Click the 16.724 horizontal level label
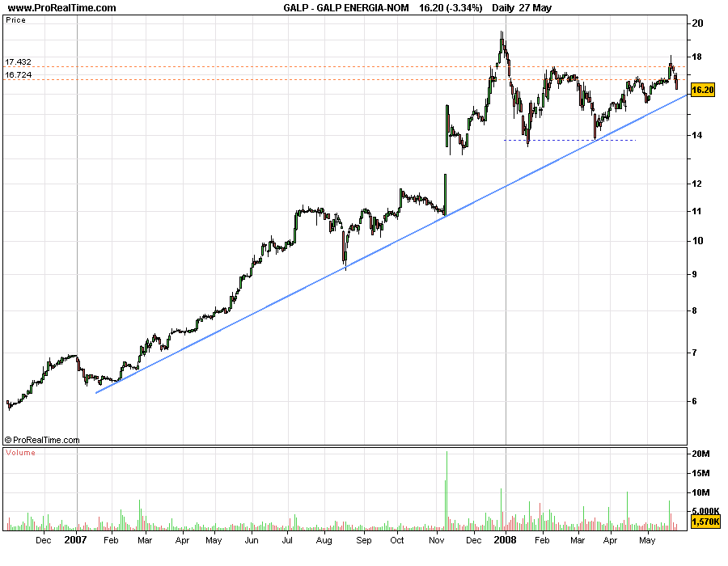The image size is (728, 566). tap(18, 74)
